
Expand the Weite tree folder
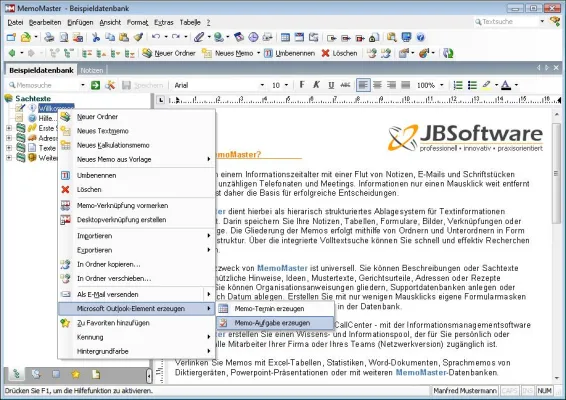[9, 158]
